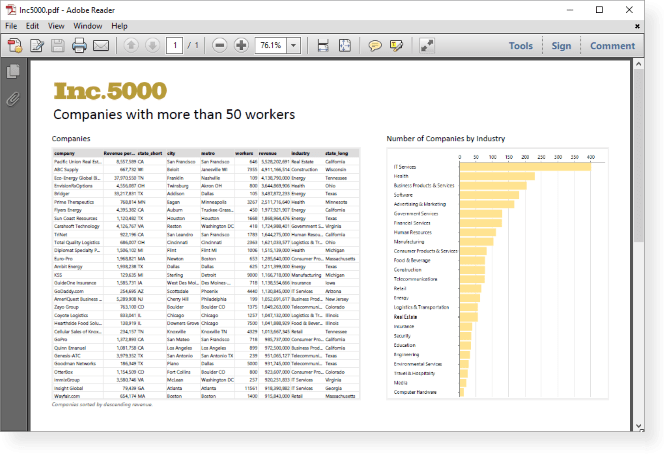Open the Window menu
Viewport: 664px width, 455px height.
coord(88,26)
